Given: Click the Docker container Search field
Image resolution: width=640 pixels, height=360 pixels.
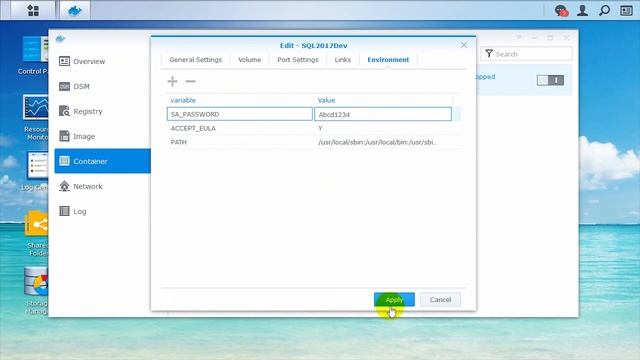Looking at the screenshot, I should point(527,54).
